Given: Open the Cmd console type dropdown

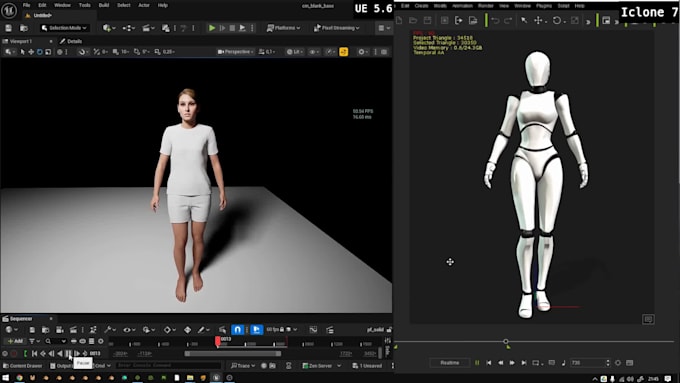Looking at the screenshot, I should (103, 366).
